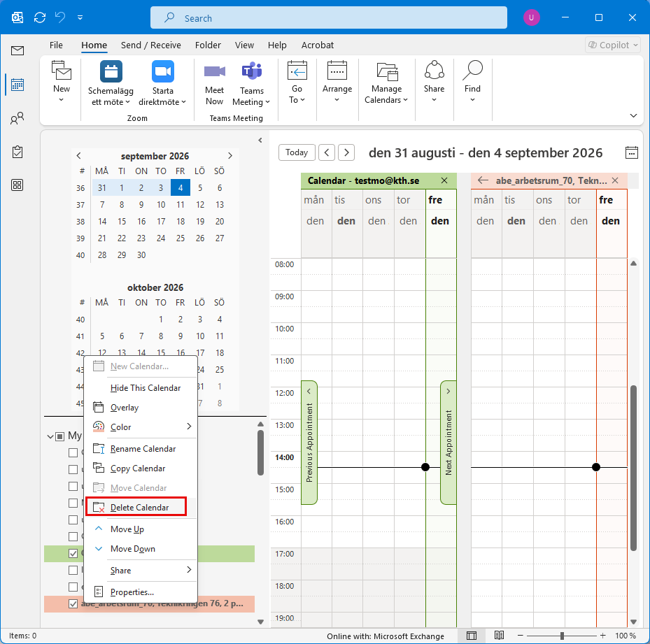
Task: Collapse the My Calendars group
Action: coord(50,436)
